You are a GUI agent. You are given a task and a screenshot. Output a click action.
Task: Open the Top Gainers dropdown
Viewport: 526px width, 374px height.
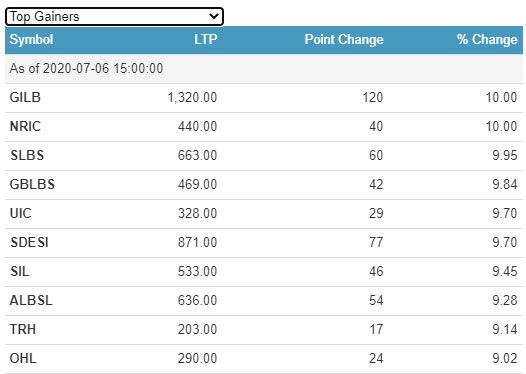point(114,16)
